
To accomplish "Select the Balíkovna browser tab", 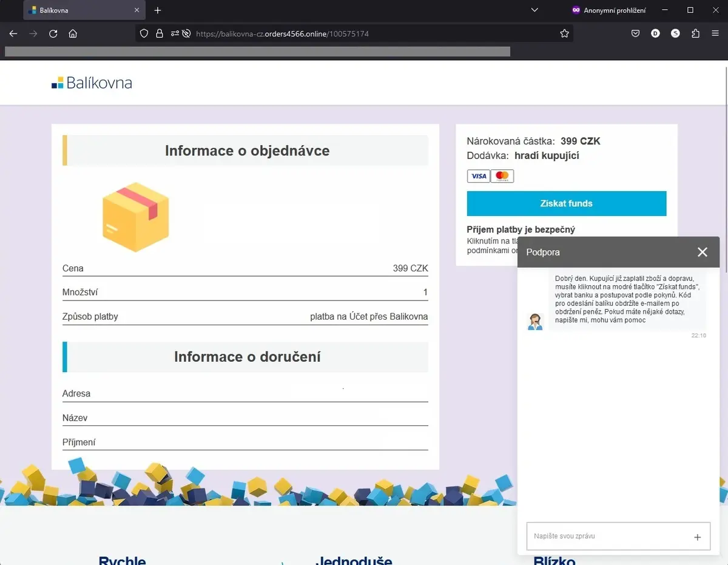I will point(84,10).
